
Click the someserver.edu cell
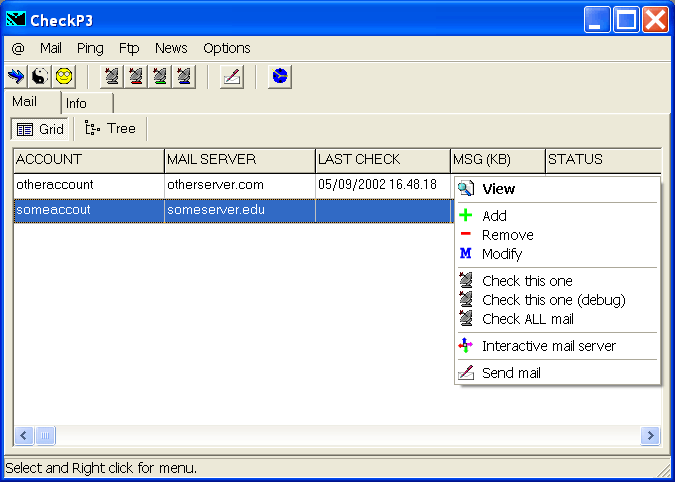point(240,211)
